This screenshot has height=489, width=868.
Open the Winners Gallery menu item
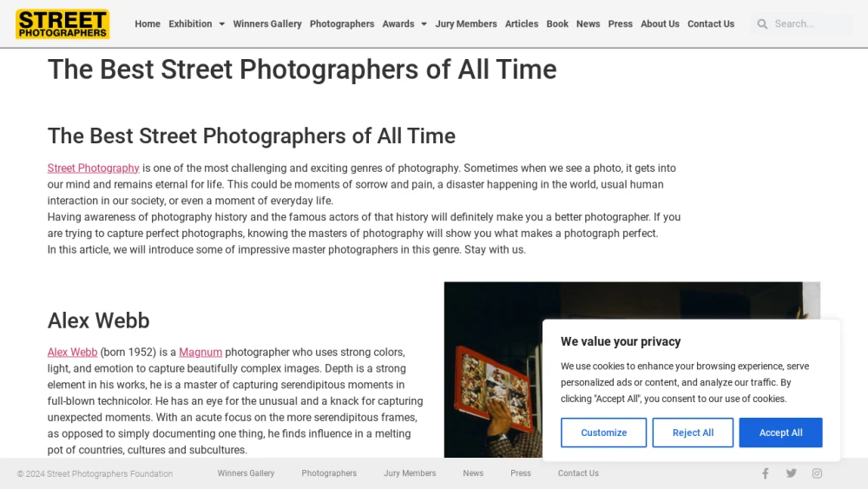[267, 23]
